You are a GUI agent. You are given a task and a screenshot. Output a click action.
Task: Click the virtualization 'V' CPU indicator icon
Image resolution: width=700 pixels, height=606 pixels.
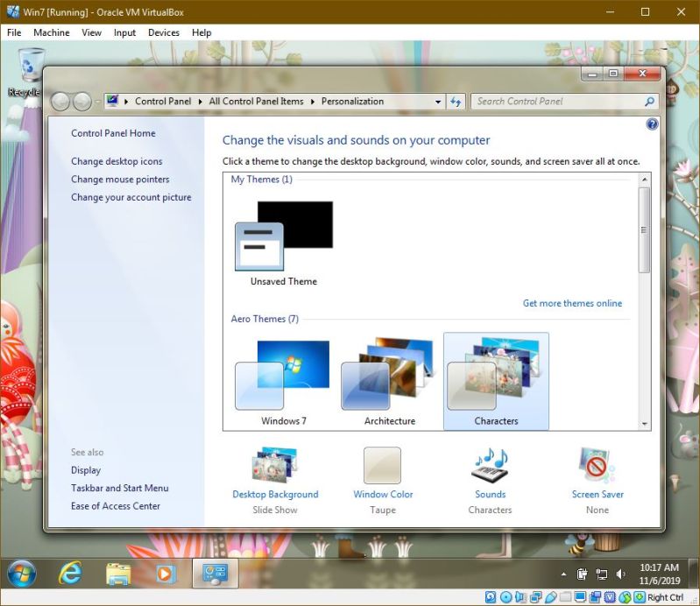coord(610,596)
